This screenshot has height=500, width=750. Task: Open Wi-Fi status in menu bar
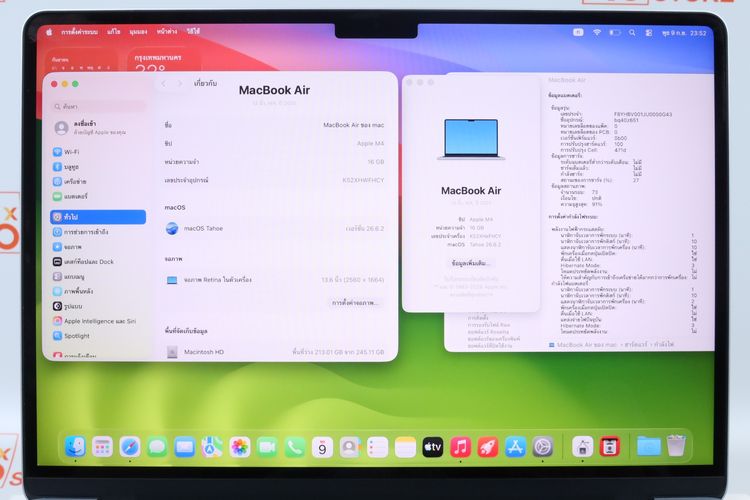pos(597,33)
